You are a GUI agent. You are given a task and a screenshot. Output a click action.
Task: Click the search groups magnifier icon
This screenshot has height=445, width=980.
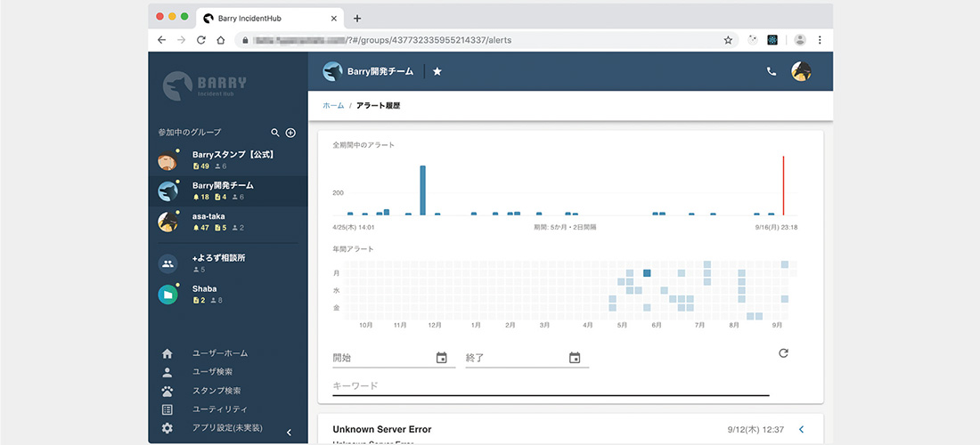275,133
